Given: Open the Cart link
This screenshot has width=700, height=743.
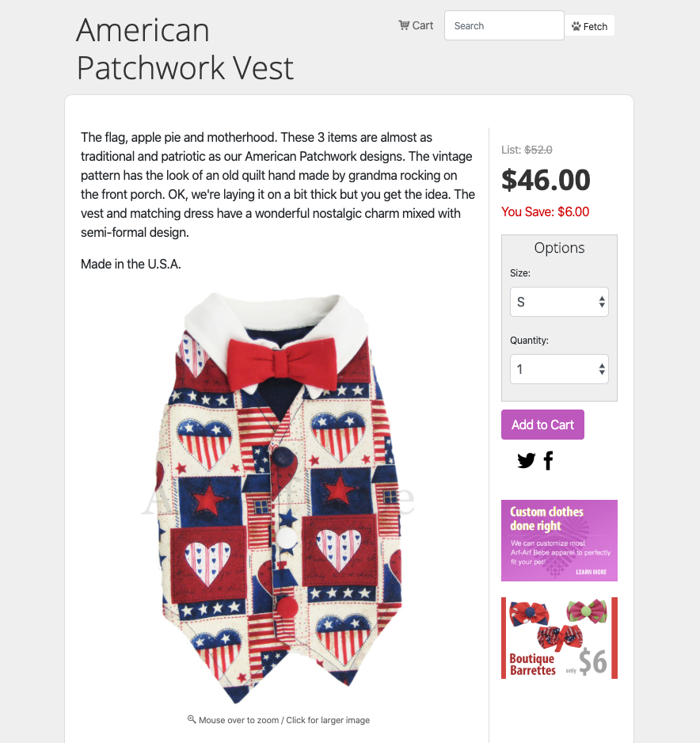Looking at the screenshot, I should [x=416, y=25].
